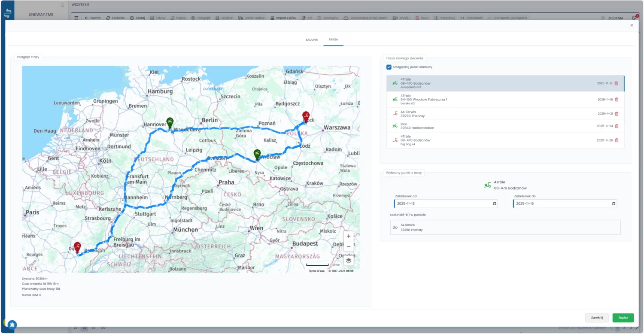
Task: Click the green loading icon on Wrocław Fabryczna point
Action: (x=395, y=99)
